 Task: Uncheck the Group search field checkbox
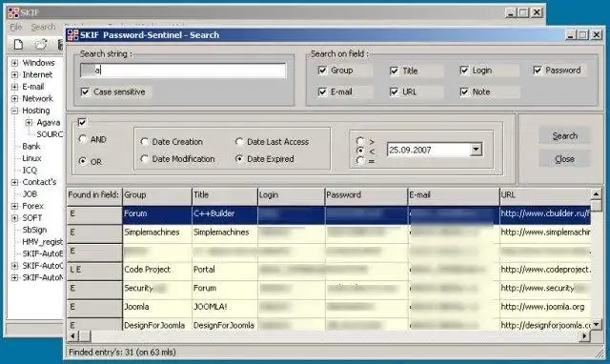(x=322, y=71)
